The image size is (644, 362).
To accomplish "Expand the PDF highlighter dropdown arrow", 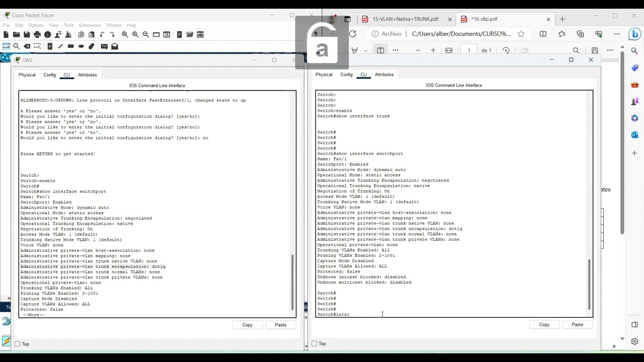I will (x=365, y=51).
